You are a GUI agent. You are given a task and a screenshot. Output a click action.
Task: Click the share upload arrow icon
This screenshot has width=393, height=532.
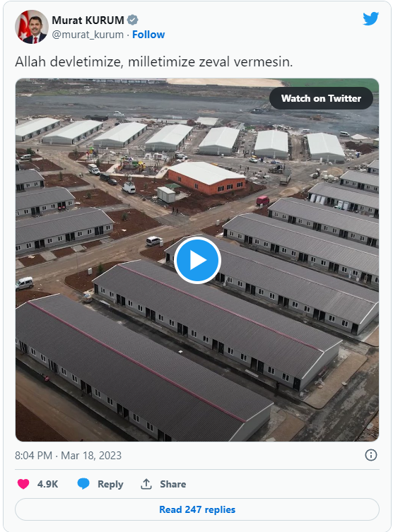click(x=146, y=484)
